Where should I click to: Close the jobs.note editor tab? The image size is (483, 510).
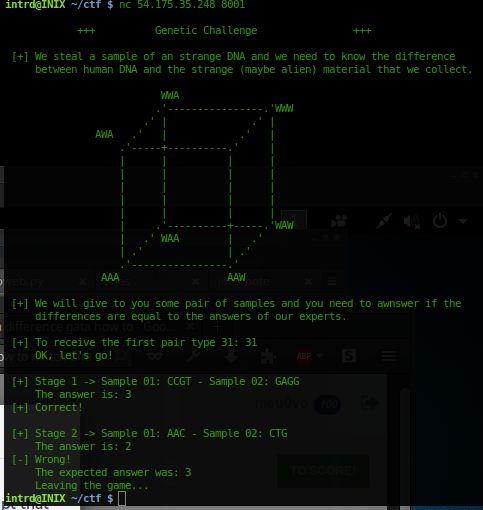(308, 282)
